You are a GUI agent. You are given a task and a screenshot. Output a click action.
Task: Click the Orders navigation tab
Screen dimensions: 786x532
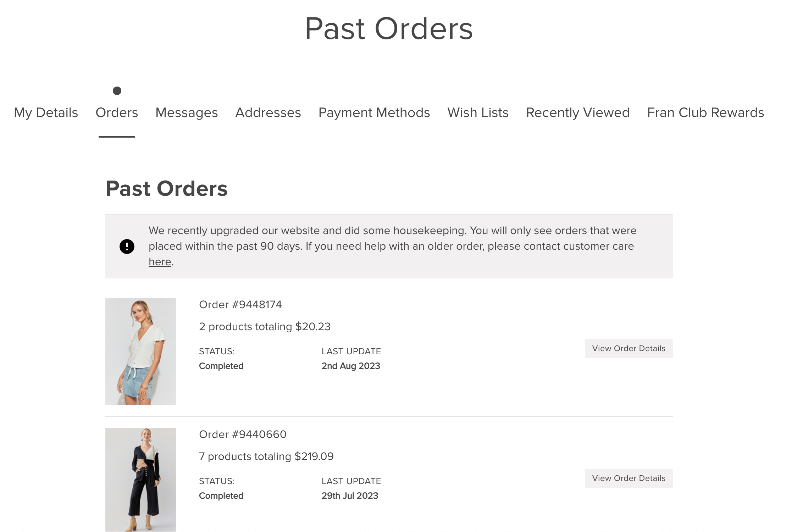point(116,112)
